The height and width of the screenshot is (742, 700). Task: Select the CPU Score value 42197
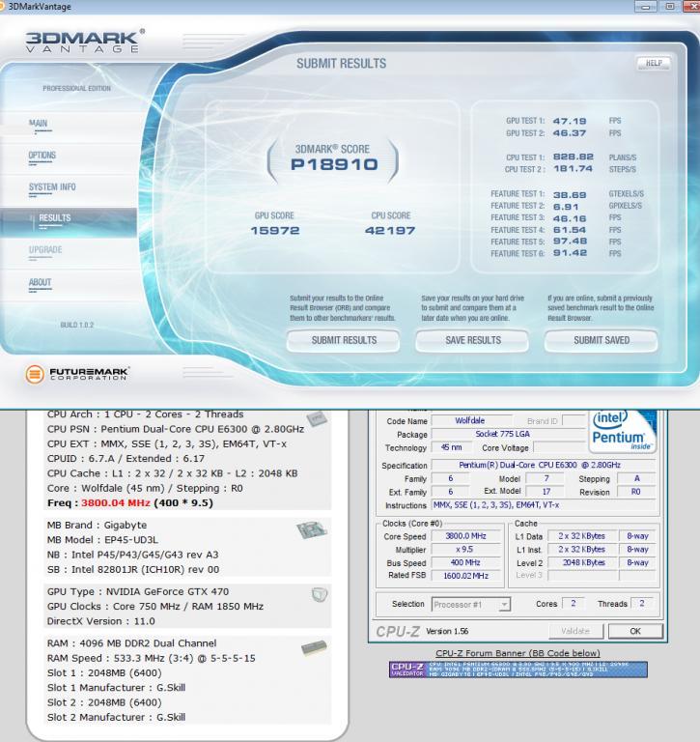click(x=390, y=231)
